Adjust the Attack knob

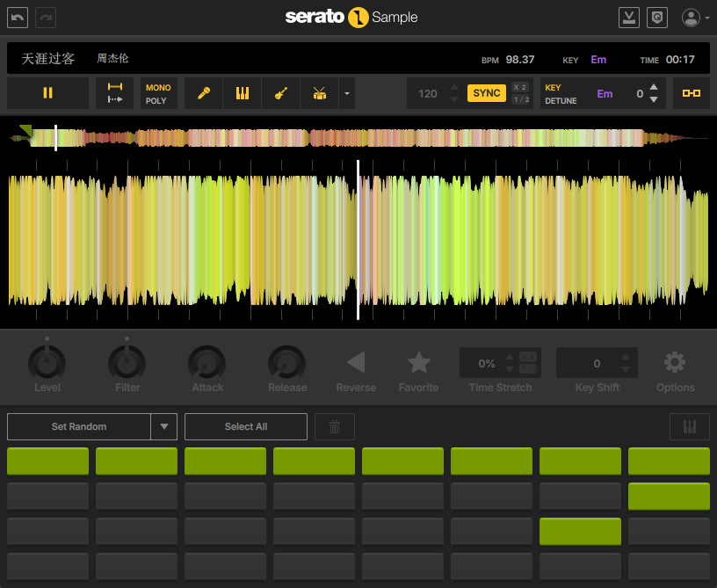(x=207, y=363)
